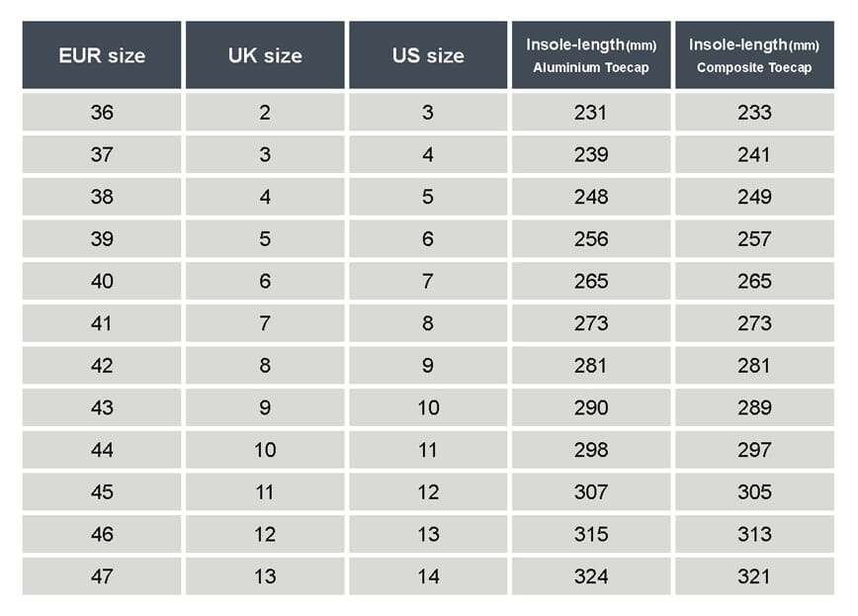Click Aluminium insole length 290 cell
This screenshot has width=858, height=616.
coord(591,407)
